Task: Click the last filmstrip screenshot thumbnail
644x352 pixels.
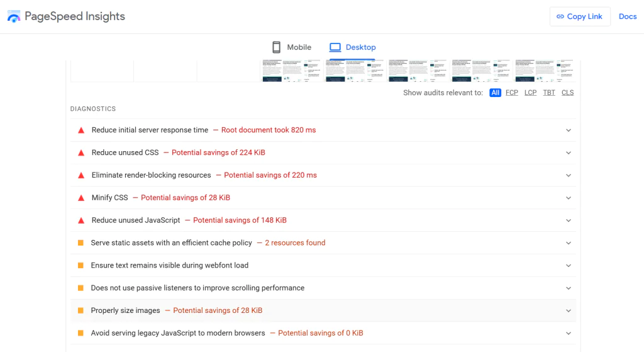Action: point(544,71)
